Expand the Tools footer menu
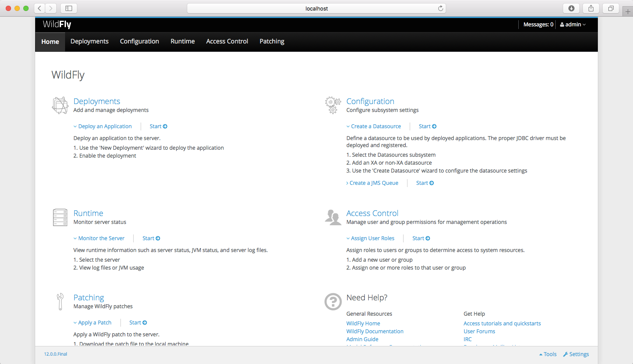 (x=548, y=354)
